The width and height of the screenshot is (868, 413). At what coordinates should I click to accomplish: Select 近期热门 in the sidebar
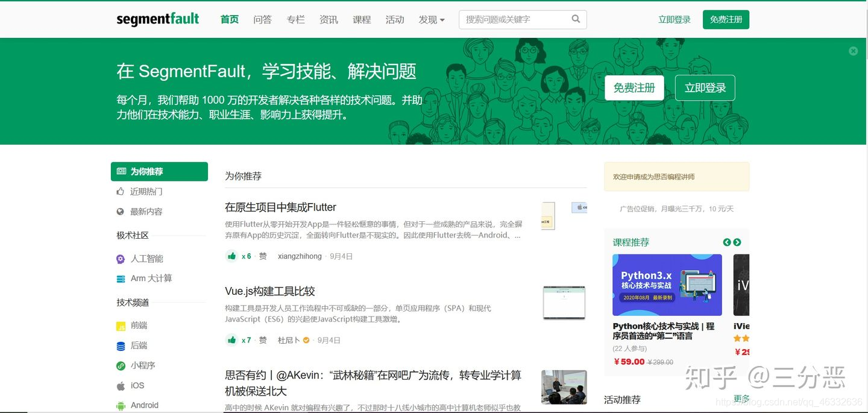pos(146,192)
